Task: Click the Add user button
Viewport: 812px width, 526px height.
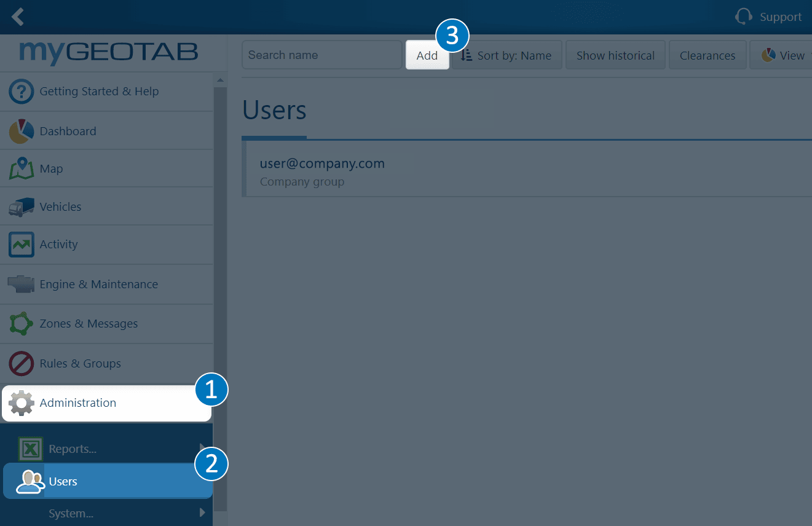Action: 427,55
